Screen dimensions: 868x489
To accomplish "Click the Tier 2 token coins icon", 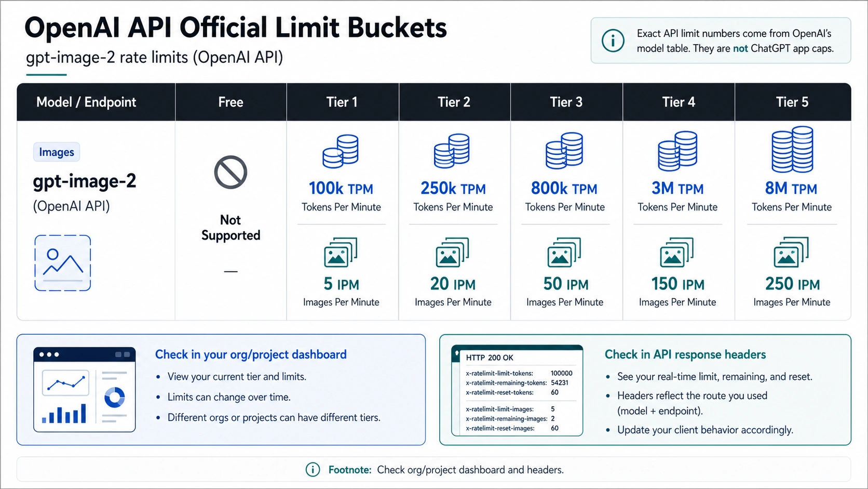I will click(x=452, y=151).
